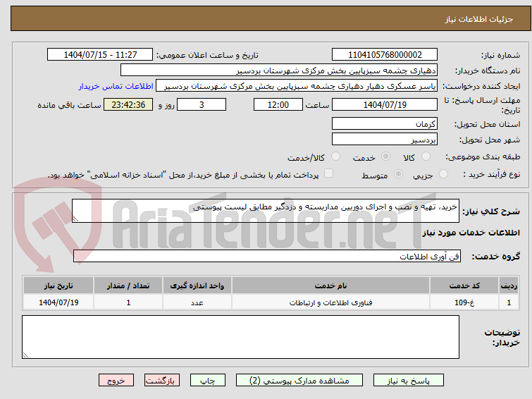
Task: Open attached documents مشاهده مدارک پیوستی (2)
Action: pyautogui.click(x=299, y=381)
